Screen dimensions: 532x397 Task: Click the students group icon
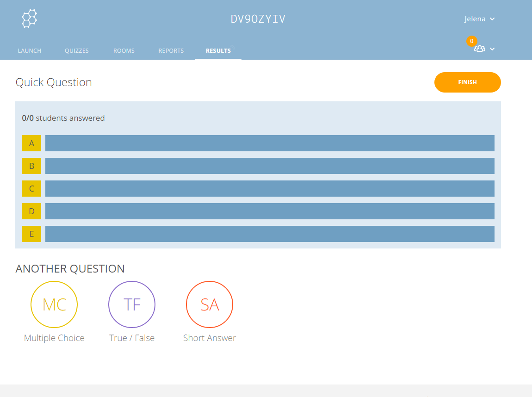pyautogui.click(x=480, y=49)
